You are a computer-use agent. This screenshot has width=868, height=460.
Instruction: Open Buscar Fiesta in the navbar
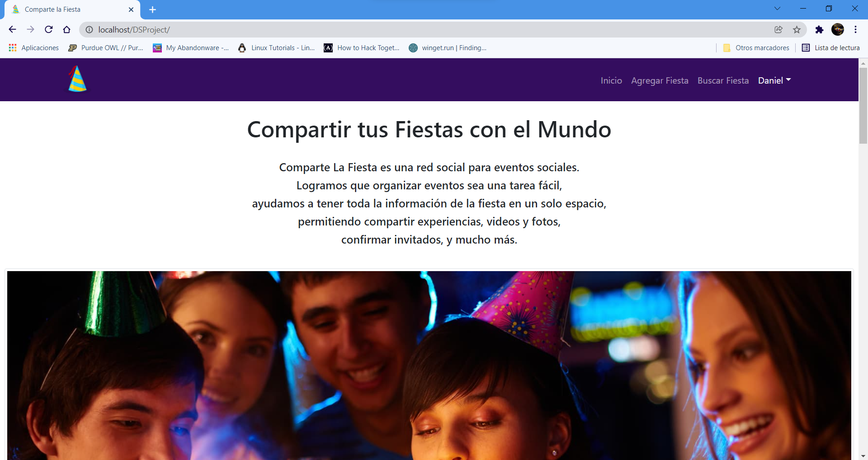pyautogui.click(x=723, y=80)
